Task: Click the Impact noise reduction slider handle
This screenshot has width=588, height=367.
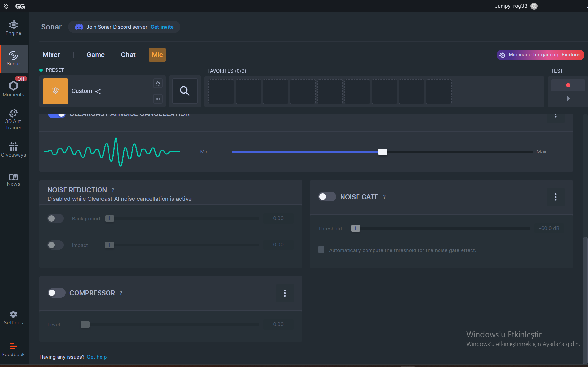Action: click(x=109, y=245)
